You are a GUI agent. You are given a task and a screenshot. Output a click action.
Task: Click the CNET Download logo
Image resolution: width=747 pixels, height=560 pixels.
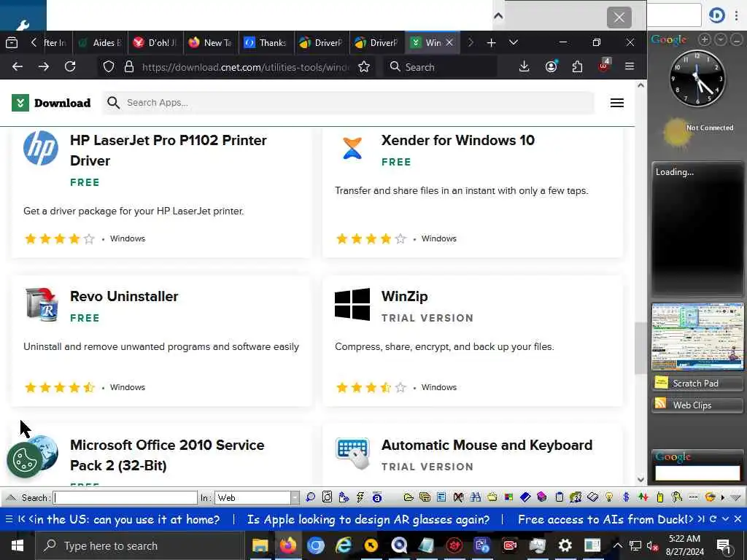[x=51, y=103]
